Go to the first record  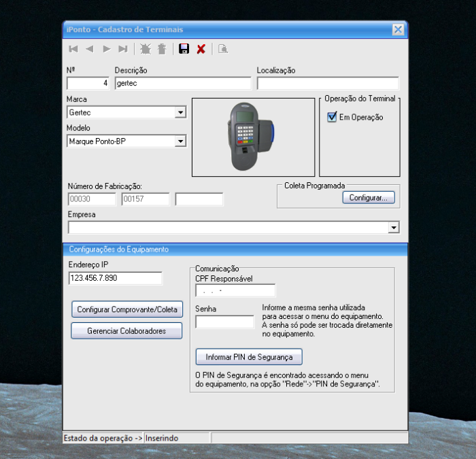(x=73, y=49)
